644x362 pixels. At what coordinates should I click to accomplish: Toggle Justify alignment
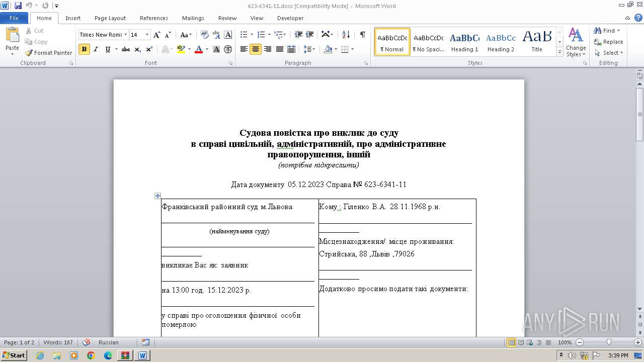pyautogui.click(x=279, y=49)
